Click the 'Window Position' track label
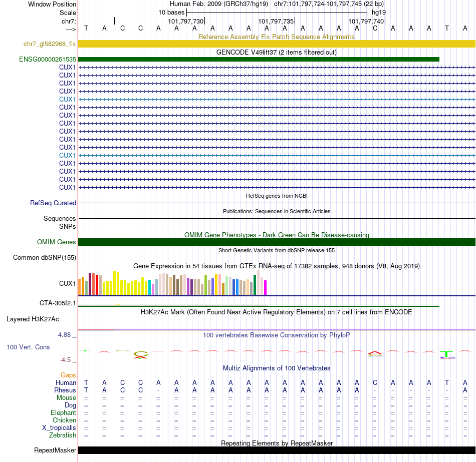The height and width of the screenshot is (462, 476). click(x=52, y=4)
